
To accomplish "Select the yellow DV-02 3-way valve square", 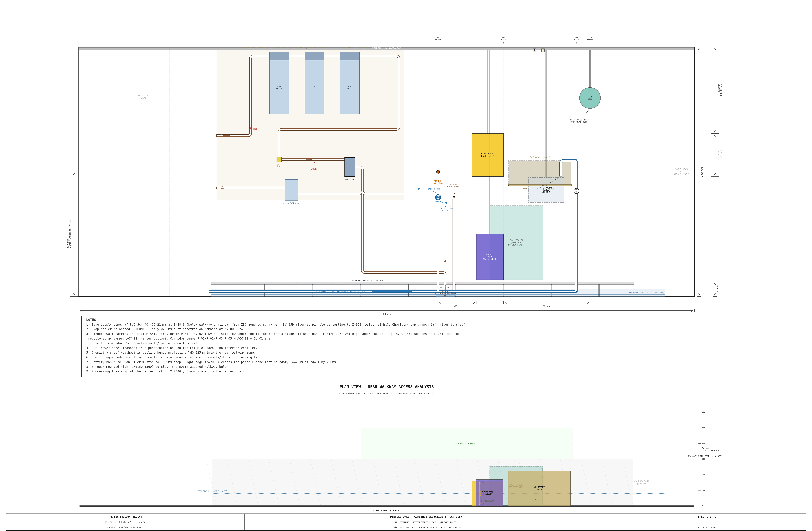I will [279, 159].
